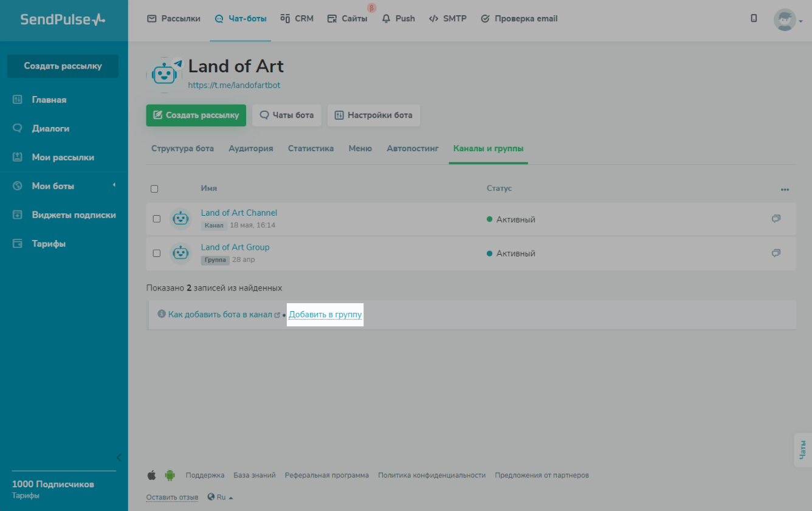Screen dimensions: 812x511
Task: Click the Land of Art Group avatar icon
Action: click(x=181, y=253)
